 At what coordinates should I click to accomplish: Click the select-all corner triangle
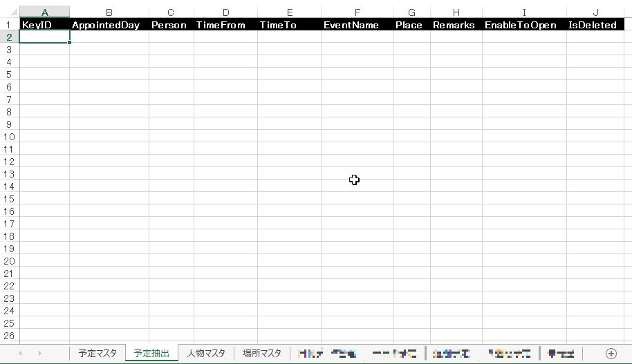14,12
